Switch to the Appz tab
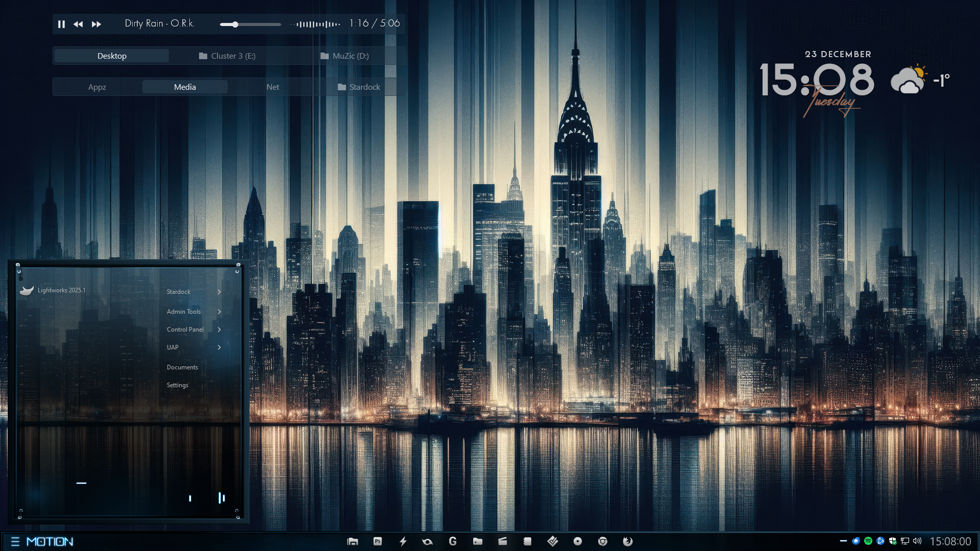The height and width of the screenshot is (551, 980). pyautogui.click(x=97, y=87)
